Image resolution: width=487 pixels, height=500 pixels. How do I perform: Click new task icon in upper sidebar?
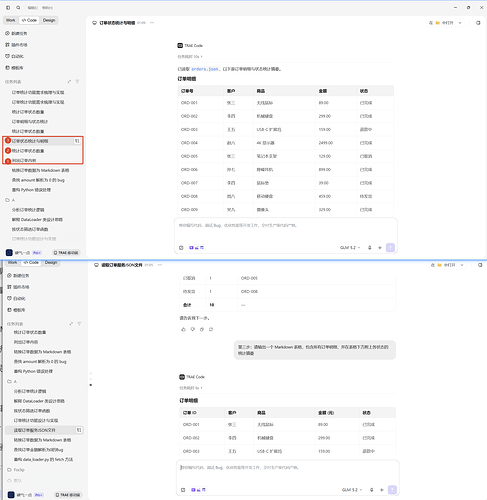pyautogui.click(x=7, y=33)
